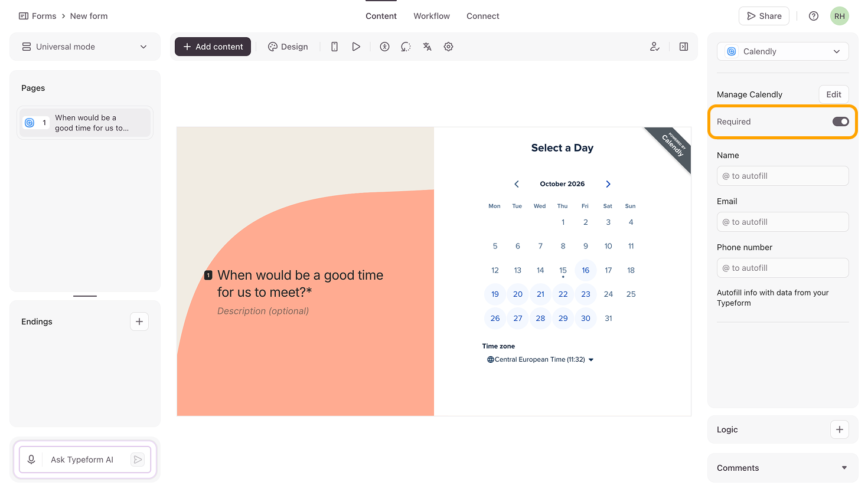
Task: Open the Calendly question type dropdown
Action: tap(783, 51)
